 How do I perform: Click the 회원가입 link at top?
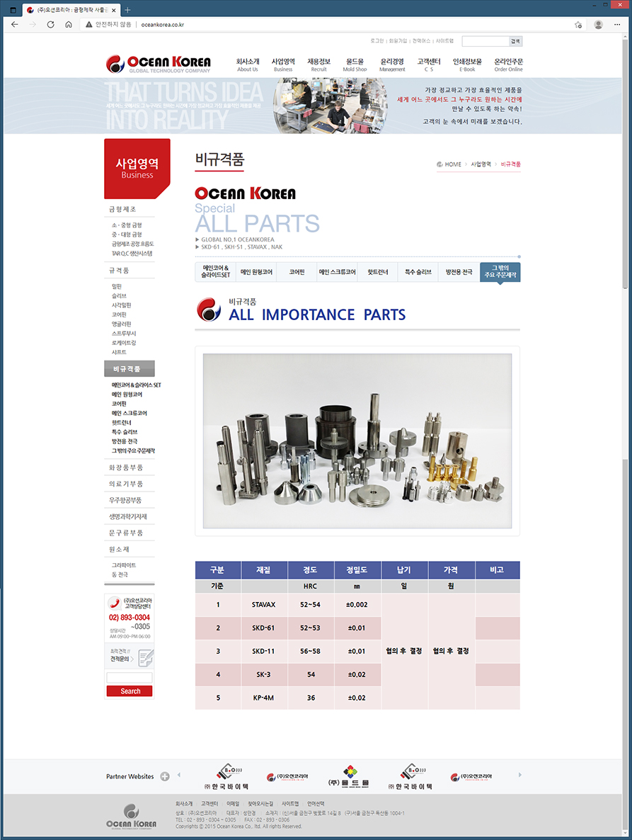pos(398,41)
